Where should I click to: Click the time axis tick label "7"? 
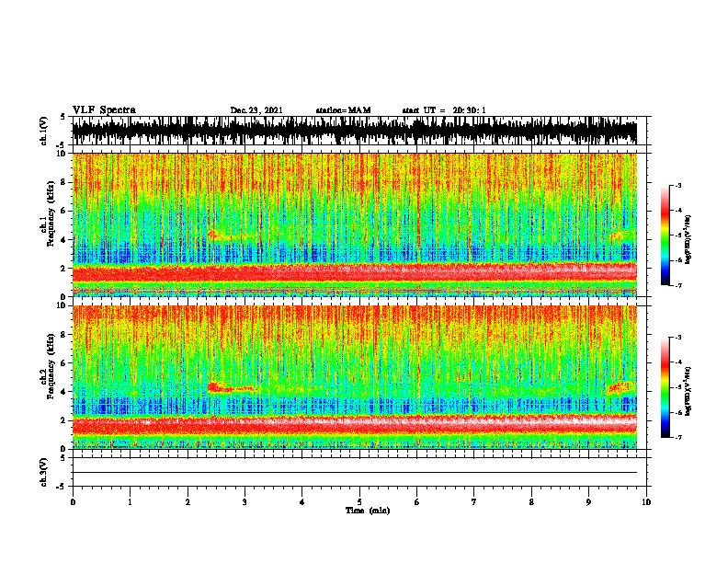(x=474, y=502)
